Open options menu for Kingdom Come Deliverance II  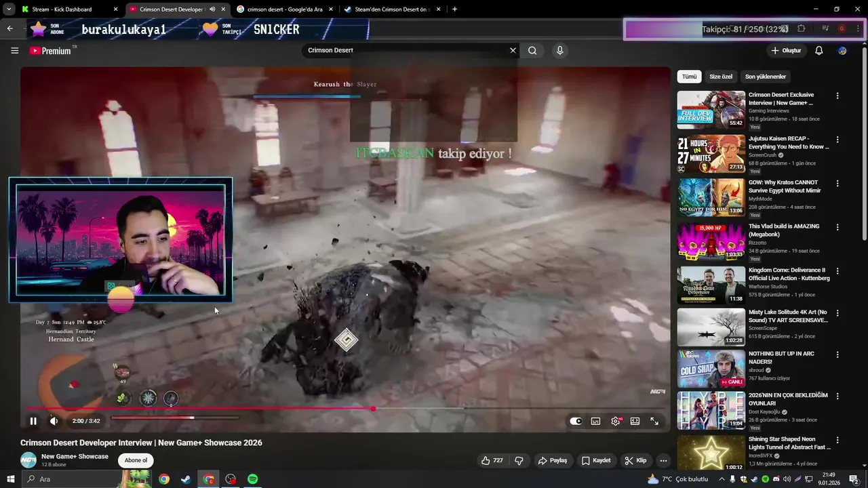(x=837, y=271)
